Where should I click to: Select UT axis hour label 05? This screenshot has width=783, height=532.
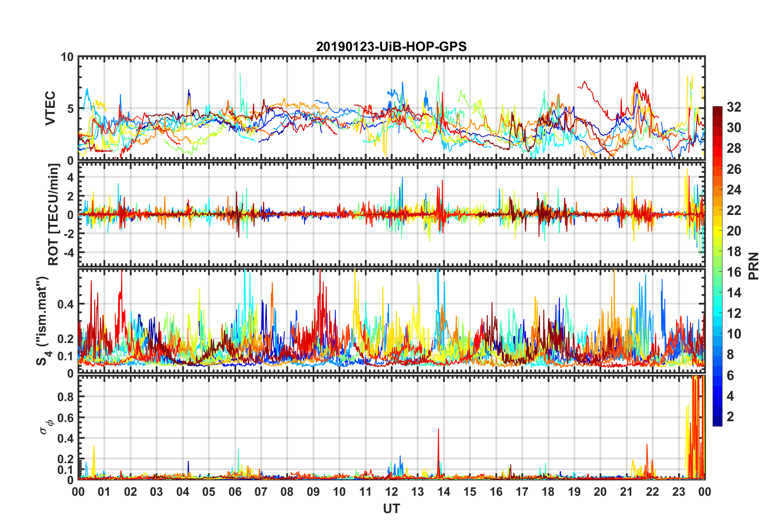(x=209, y=492)
